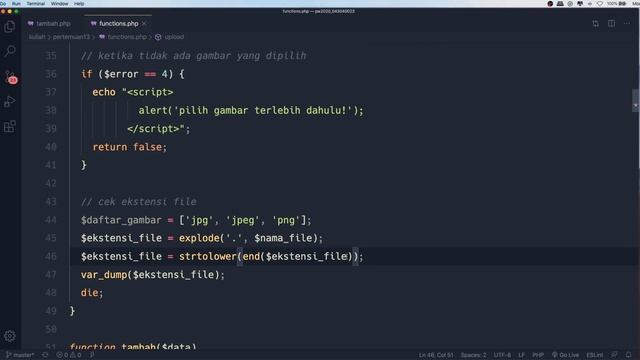
Task: Click the 'strtolower' function on line 46
Action: [208, 256]
